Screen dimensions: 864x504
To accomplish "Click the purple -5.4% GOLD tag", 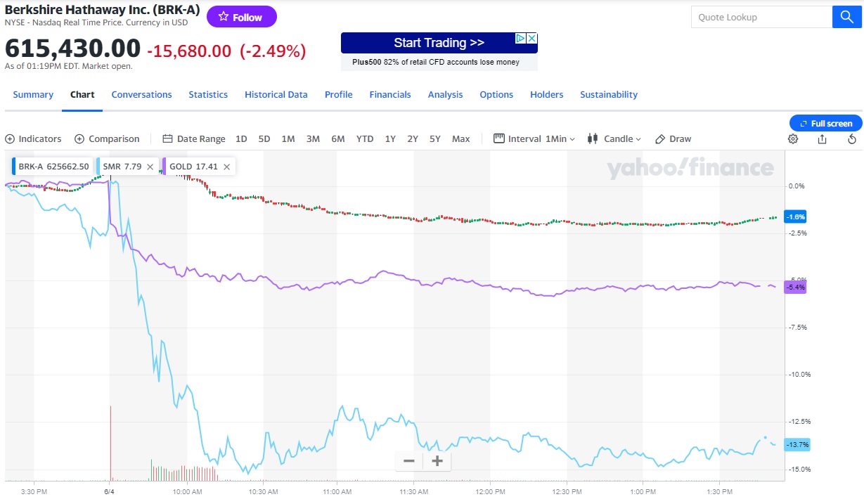I will tap(797, 287).
